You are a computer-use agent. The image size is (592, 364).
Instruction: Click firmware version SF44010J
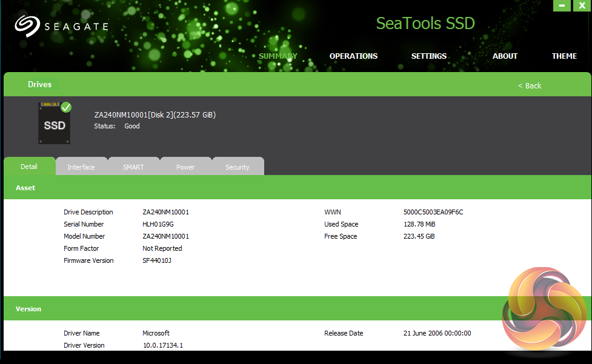(x=157, y=260)
